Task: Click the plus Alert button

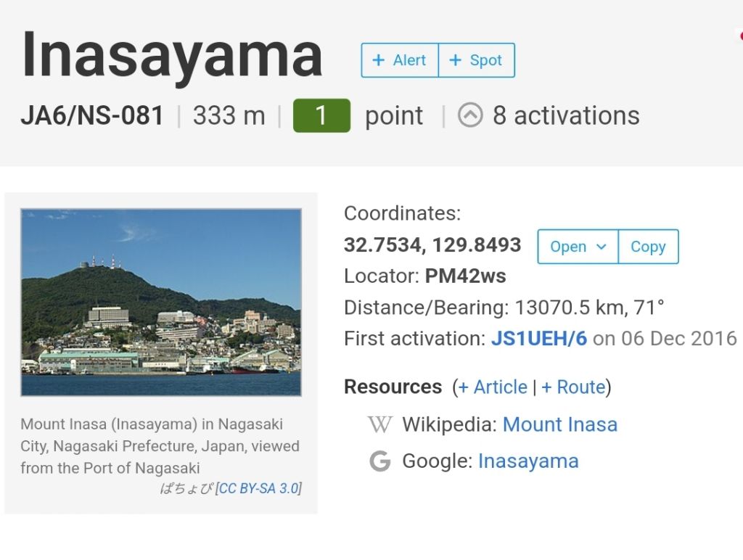Action: click(x=400, y=60)
